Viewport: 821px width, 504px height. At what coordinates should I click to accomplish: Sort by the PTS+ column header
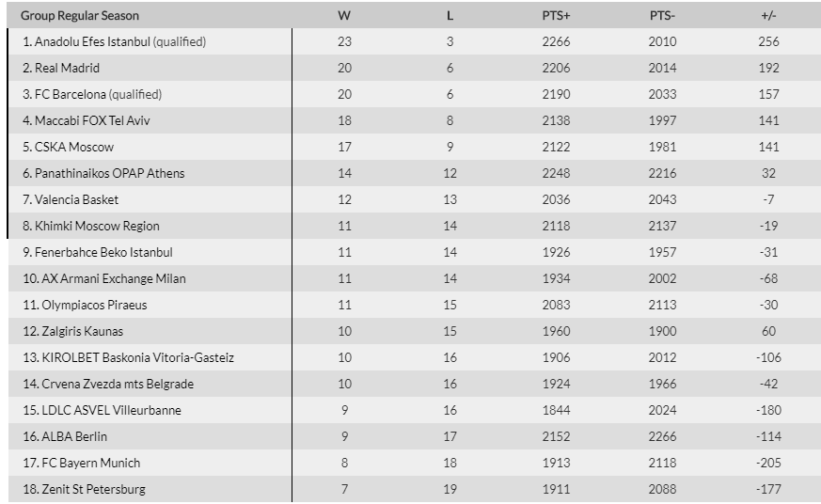[556, 16]
